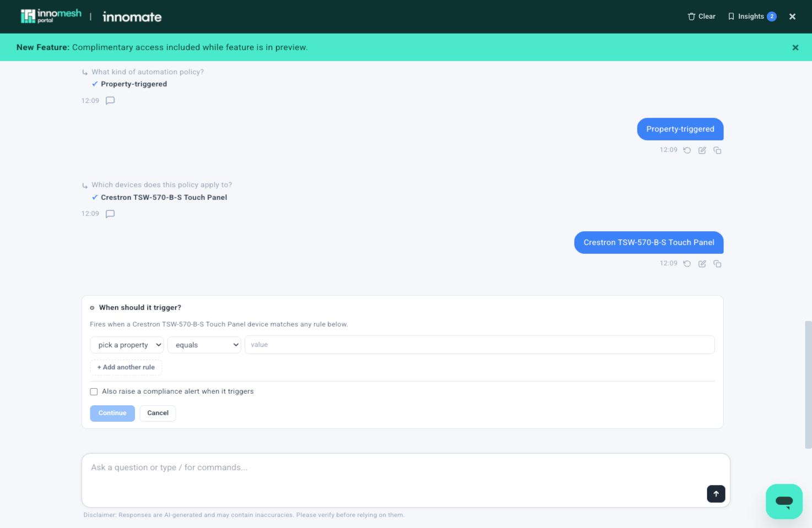
Task: Copy the Property-triggered message
Action: point(717,150)
